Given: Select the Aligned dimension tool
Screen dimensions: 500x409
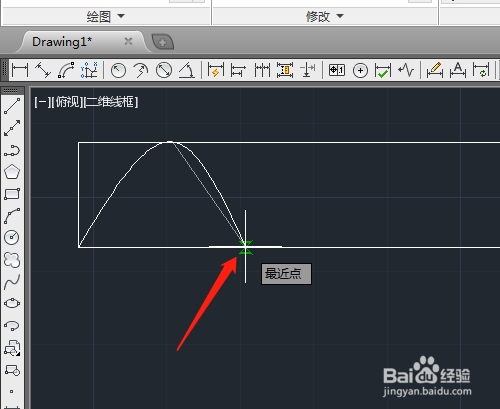Looking at the screenshot, I should pyautogui.click(x=43, y=70).
